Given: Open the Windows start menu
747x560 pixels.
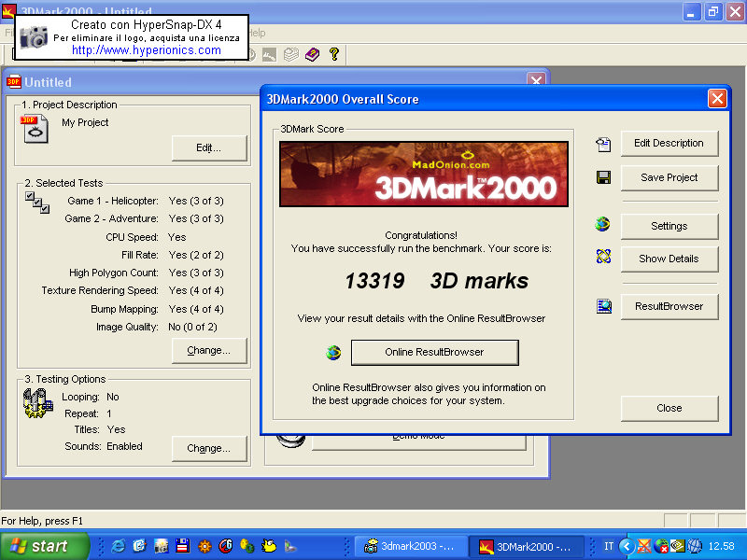Looking at the screenshot, I should [44, 546].
